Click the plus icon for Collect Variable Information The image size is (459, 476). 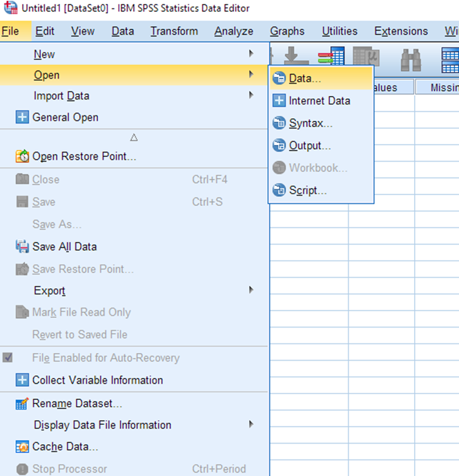(22, 380)
